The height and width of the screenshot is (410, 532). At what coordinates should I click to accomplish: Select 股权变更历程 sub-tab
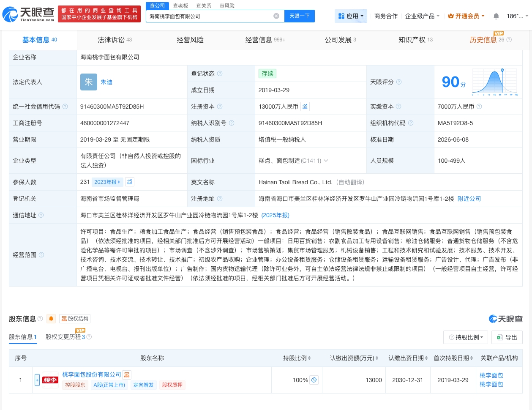click(x=65, y=337)
